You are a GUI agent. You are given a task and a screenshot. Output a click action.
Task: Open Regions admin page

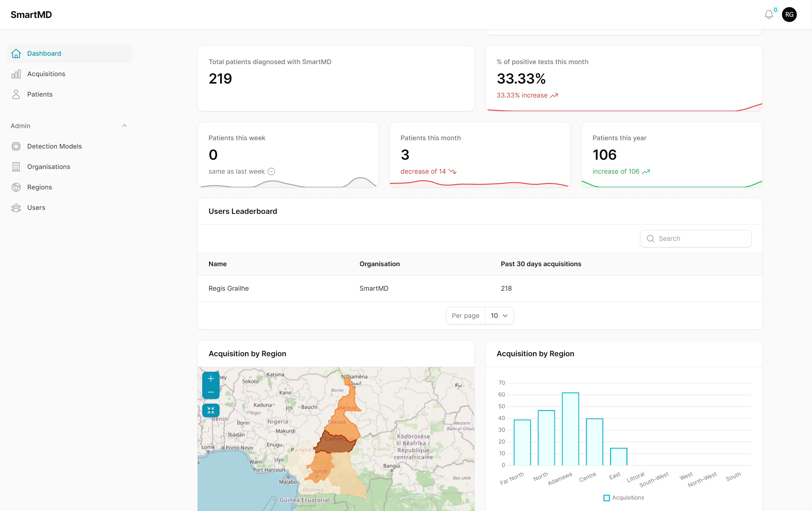[69, 187]
